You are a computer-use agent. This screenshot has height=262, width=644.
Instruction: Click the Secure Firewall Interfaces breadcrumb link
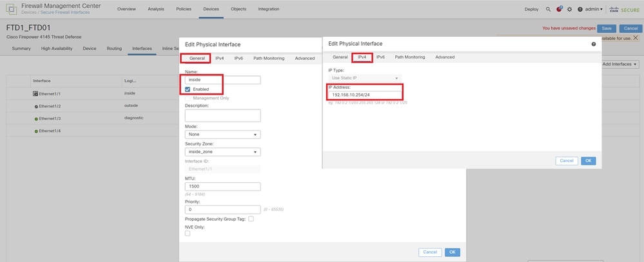click(x=65, y=12)
